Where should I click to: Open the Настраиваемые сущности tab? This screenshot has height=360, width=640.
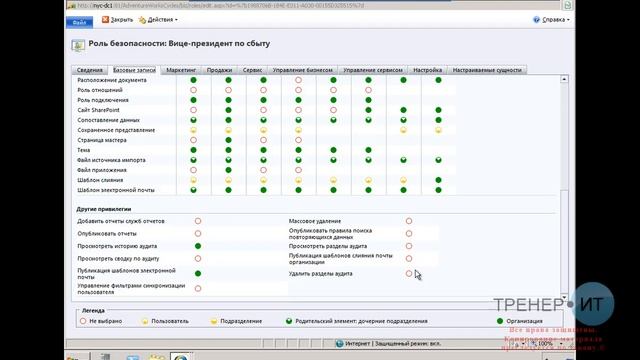coord(487,70)
